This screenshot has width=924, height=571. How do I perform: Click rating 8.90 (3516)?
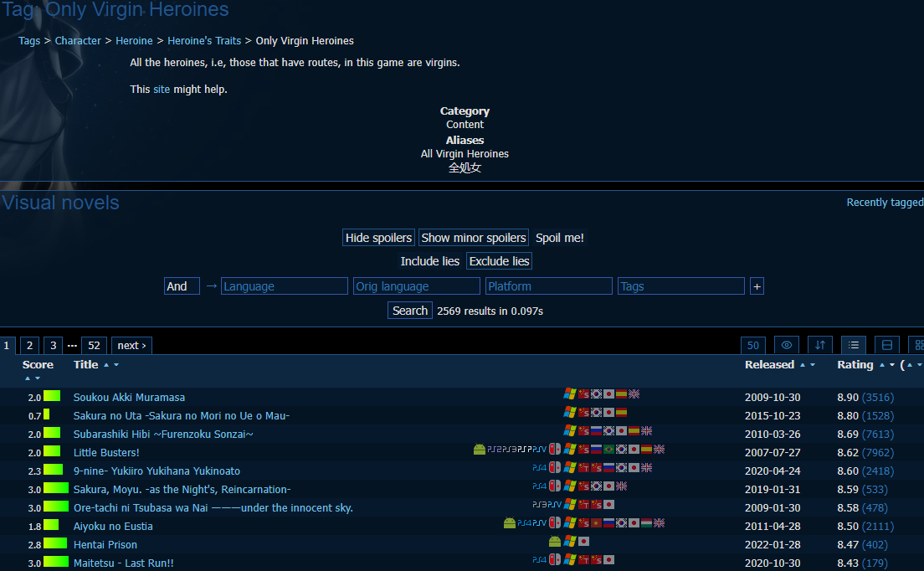[865, 398]
